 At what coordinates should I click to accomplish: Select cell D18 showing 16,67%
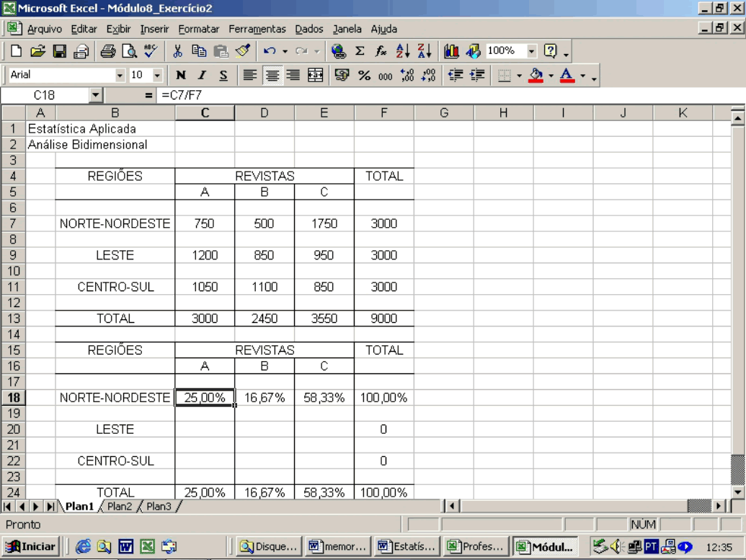point(265,398)
